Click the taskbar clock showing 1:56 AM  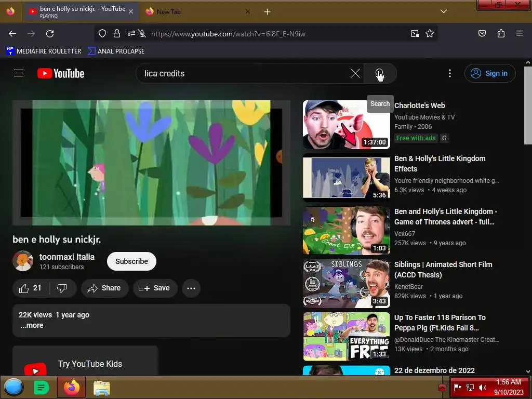click(508, 387)
